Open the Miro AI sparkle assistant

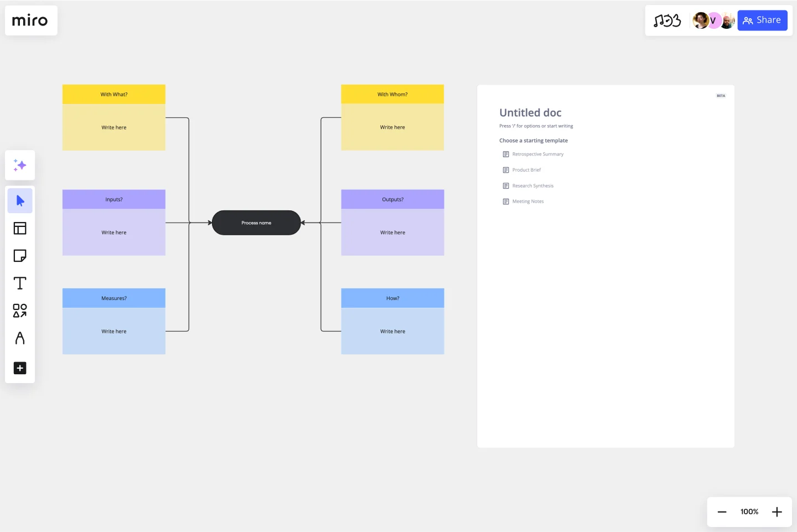pos(20,165)
